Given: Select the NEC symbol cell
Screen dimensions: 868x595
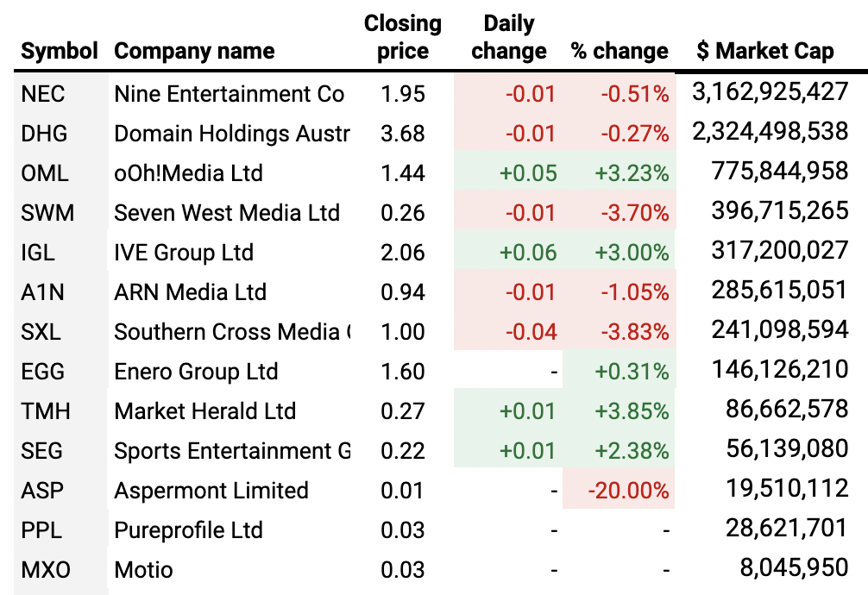Looking at the screenshot, I should 43,93.
